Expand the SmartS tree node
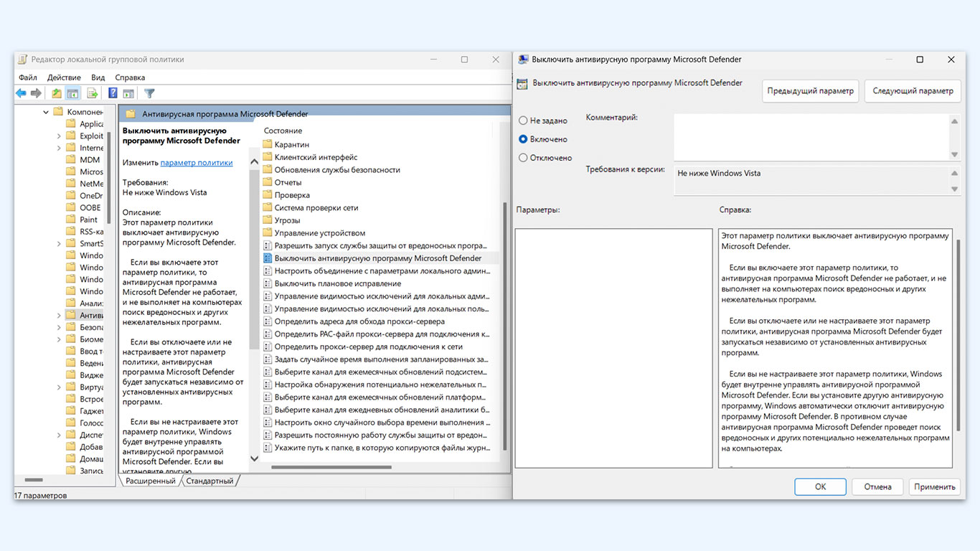980x551 pixels. point(59,243)
